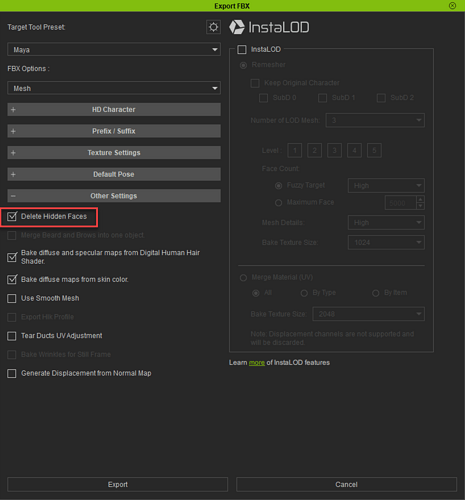The image size is (465, 500).
Task: Open the Target Tool Preset dropdown showing Maya
Action: pos(114,50)
